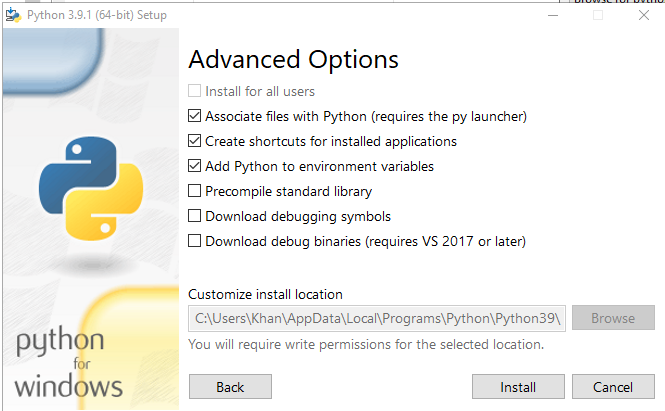Enable Download debugging symbols option
The width and height of the screenshot is (665, 411).
tap(194, 216)
